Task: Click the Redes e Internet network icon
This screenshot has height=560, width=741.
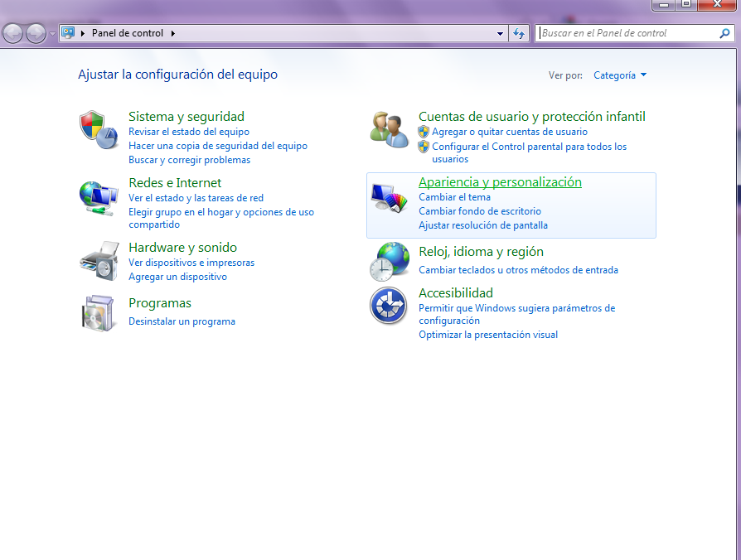Action: pyautogui.click(x=99, y=198)
